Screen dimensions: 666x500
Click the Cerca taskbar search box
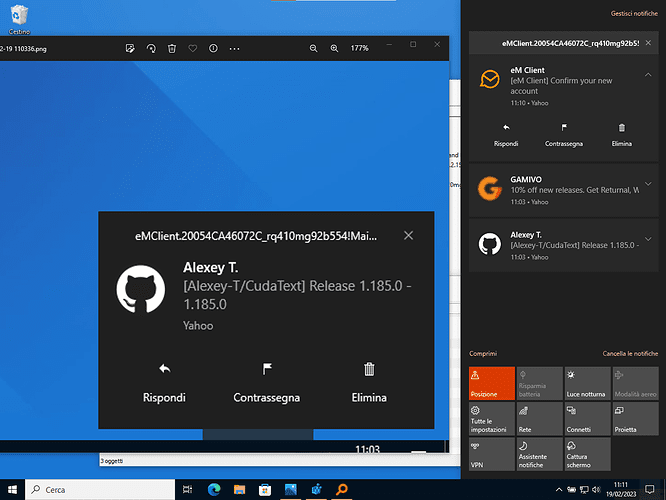(x=100, y=490)
